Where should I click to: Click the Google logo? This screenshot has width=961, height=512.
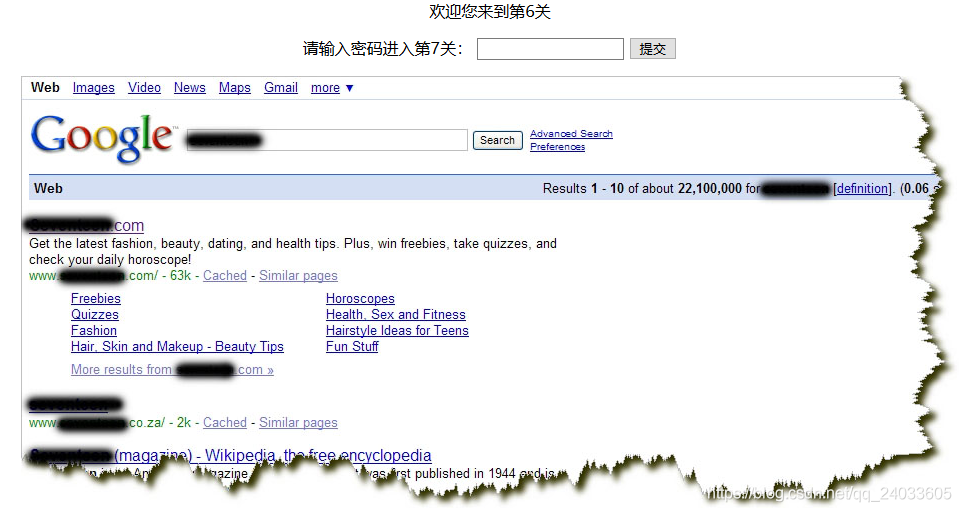tap(102, 139)
